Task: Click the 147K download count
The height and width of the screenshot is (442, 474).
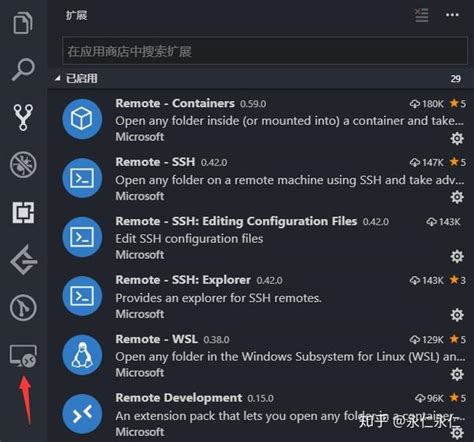Action: click(x=427, y=163)
